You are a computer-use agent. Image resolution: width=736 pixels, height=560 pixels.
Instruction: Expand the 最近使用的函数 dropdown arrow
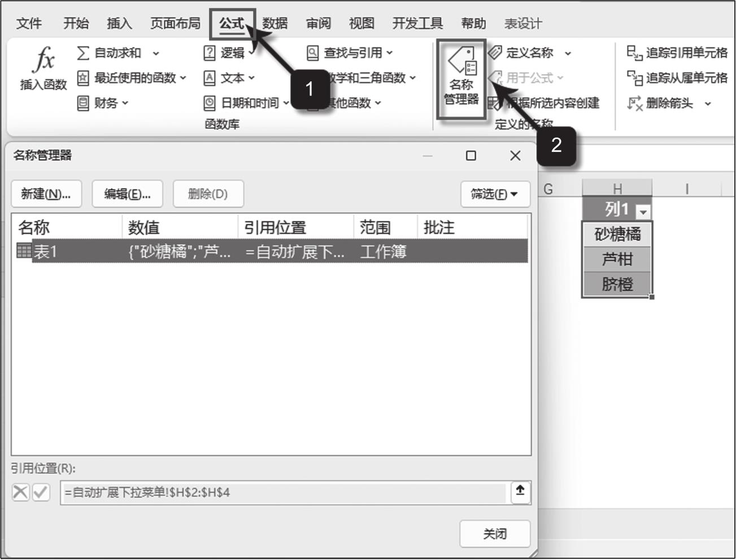tap(183, 78)
